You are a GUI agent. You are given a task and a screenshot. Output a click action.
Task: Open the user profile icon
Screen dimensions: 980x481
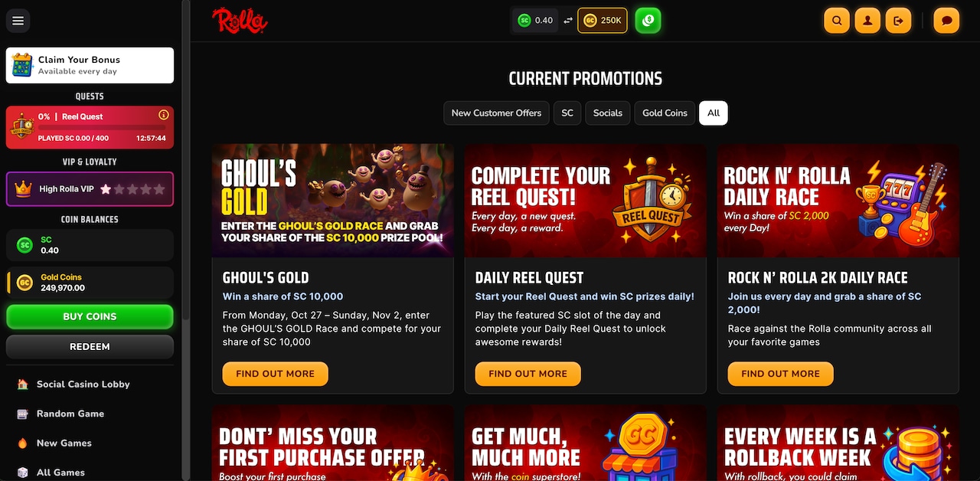tap(867, 21)
